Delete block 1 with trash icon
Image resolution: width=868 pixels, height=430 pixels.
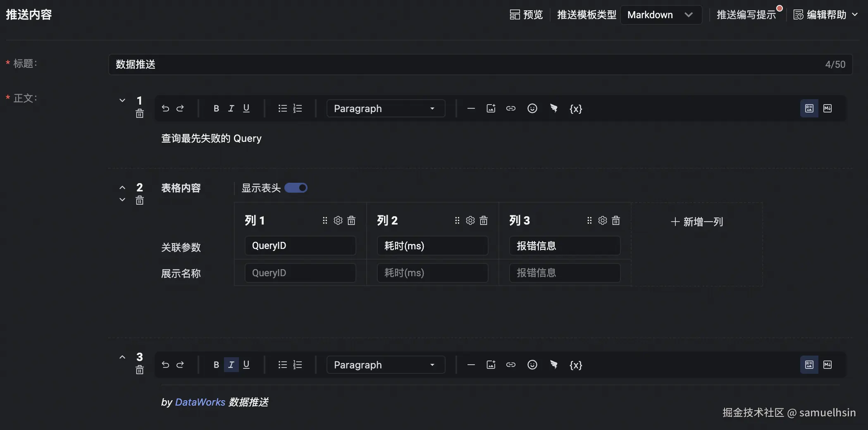140,114
